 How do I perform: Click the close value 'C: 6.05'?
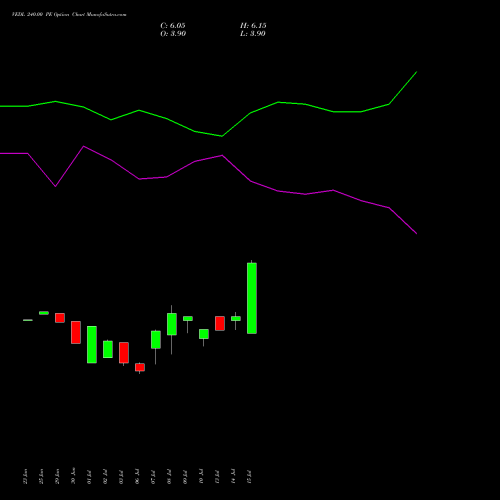[173, 26]
